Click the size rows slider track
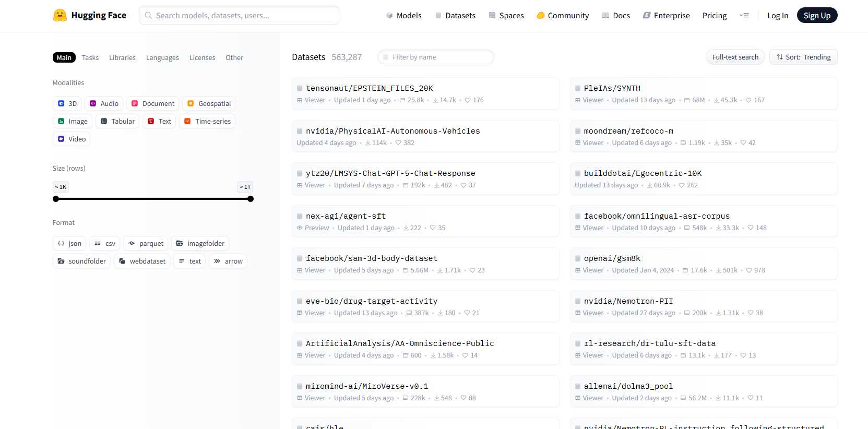Screen dimensions: 868x429 tap(153, 199)
